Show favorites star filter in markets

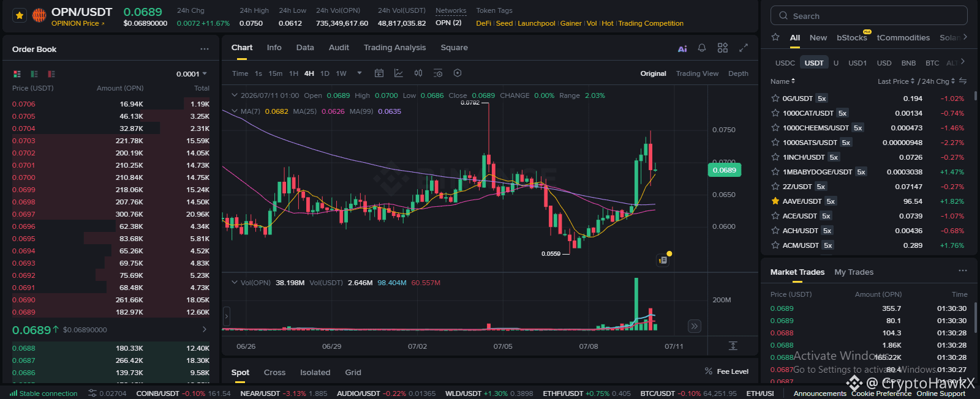[x=775, y=37]
